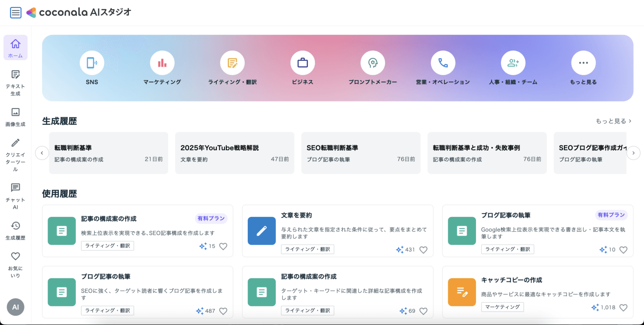Open チャットAI from the sidebar
This screenshot has height=325, width=644.
(16, 196)
